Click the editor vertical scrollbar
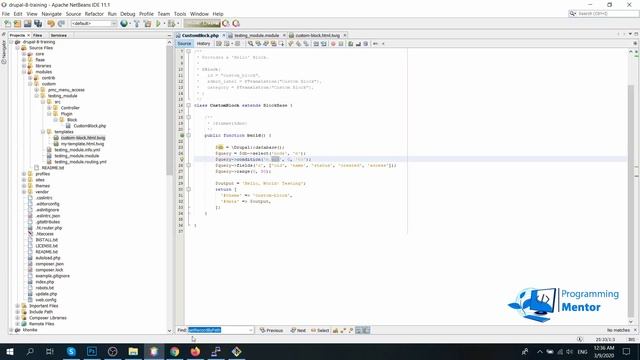Viewport: 640px width, 360px height. (631, 200)
